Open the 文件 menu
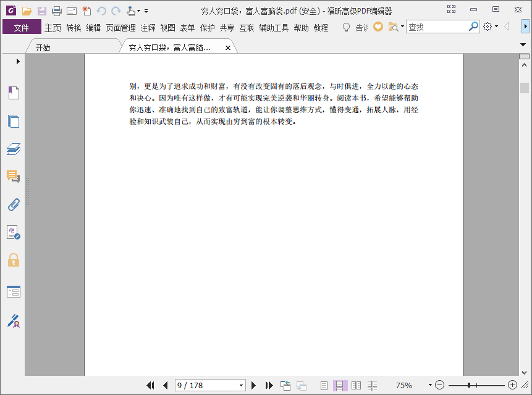Screen dimensions: 532x395 pos(22,27)
